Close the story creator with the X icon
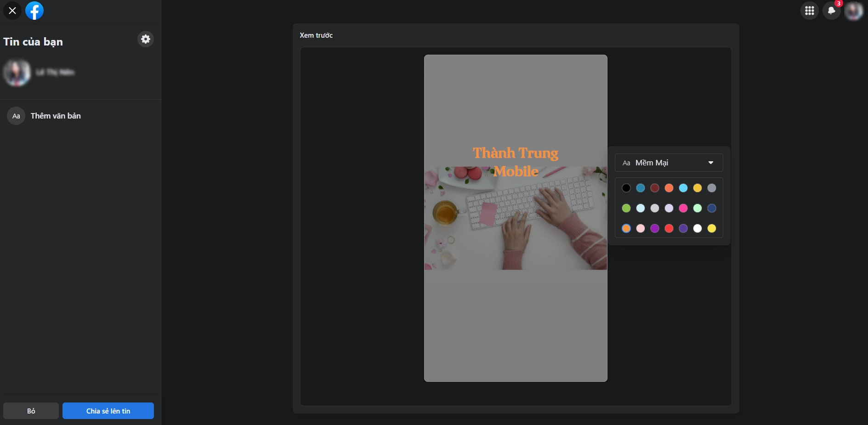The height and width of the screenshot is (425, 868). pos(12,11)
